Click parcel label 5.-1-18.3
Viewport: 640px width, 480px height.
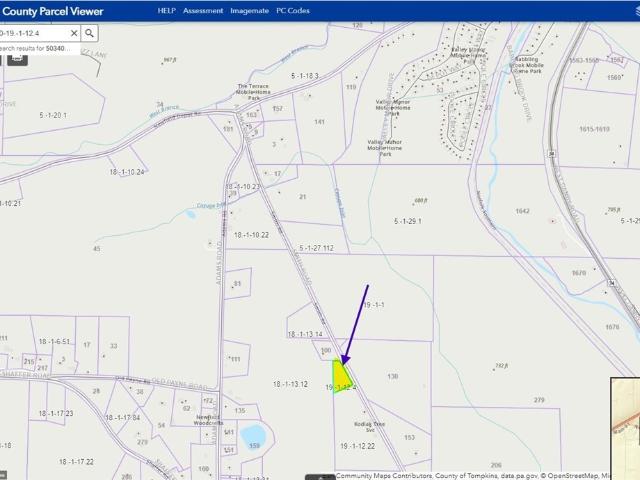pos(305,76)
